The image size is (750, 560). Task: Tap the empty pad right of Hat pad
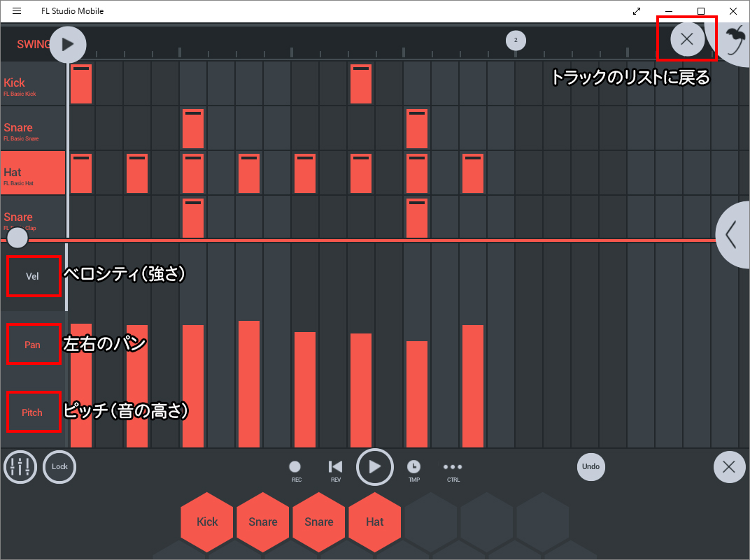(431, 522)
